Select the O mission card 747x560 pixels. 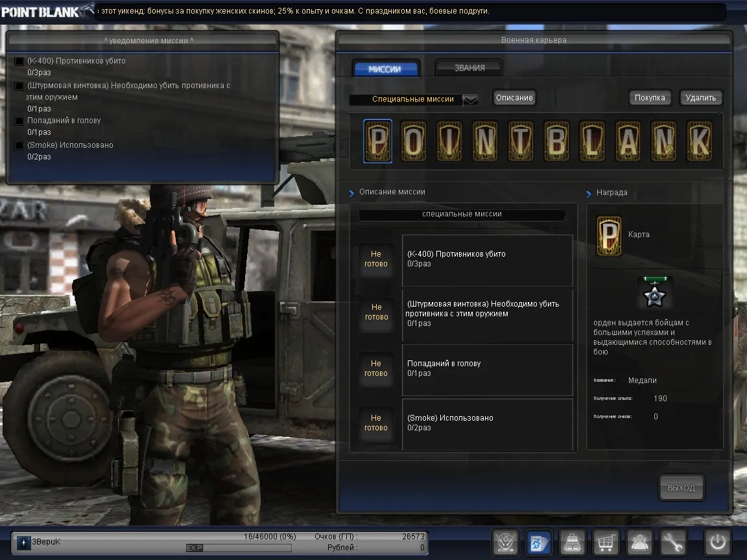point(413,141)
